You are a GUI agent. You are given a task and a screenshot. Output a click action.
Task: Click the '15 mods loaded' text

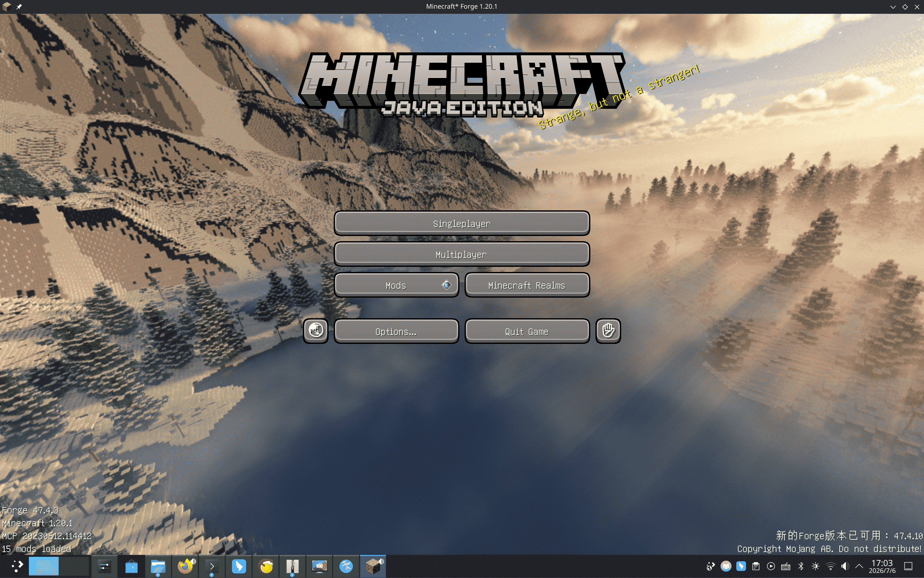(37, 549)
